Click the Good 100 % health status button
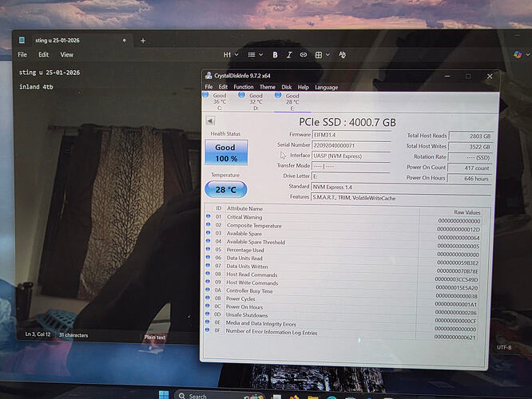Image resolution: width=532 pixels, height=399 pixels. [225, 152]
